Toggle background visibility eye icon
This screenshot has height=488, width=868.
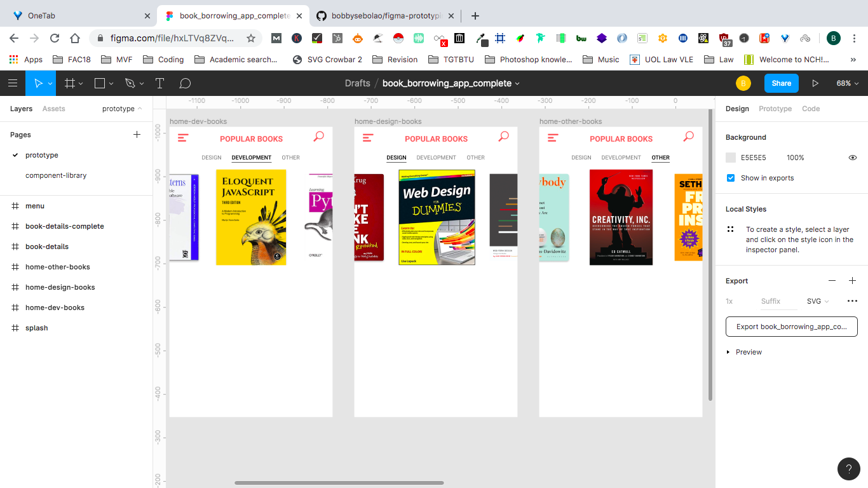coord(853,158)
